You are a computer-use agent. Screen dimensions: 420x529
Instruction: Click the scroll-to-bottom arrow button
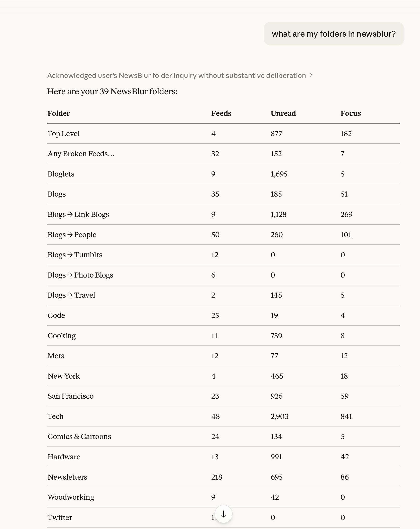tap(223, 514)
